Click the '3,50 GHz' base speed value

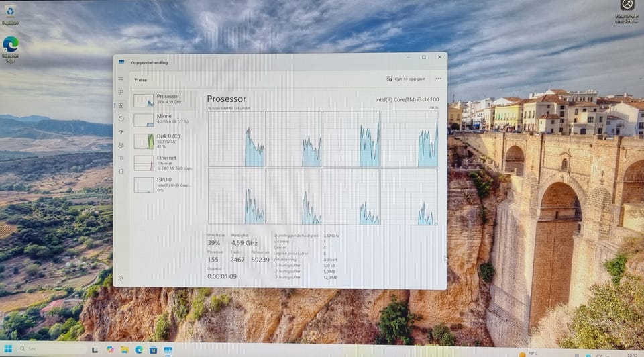coord(331,236)
